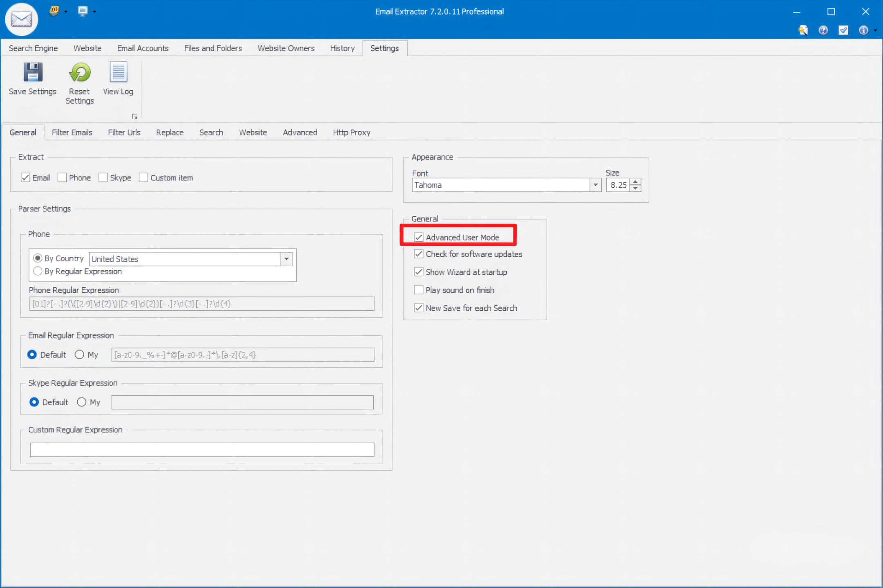
Task: Click the Skype Regular Expression text field
Action: 243,402
